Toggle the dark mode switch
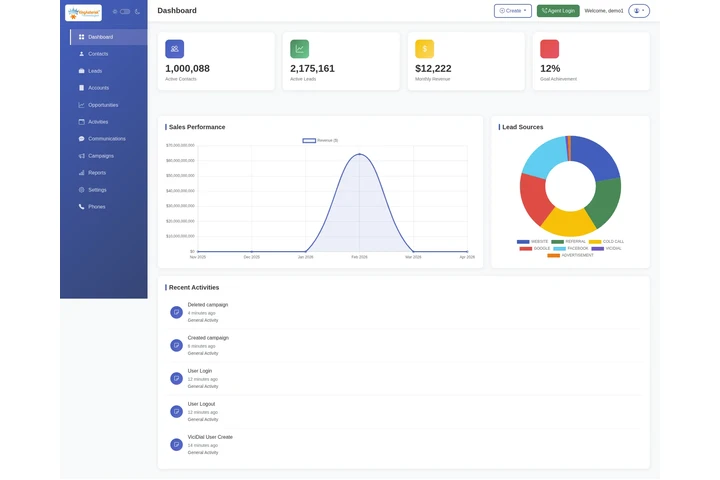Image resolution: width=720 pixels, height=480 pixels. click(124, 12)
